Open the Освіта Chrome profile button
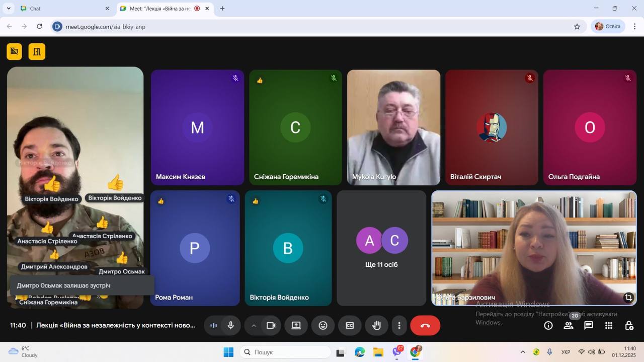Viewport: 644px width, 362px height. pos(608,27)
